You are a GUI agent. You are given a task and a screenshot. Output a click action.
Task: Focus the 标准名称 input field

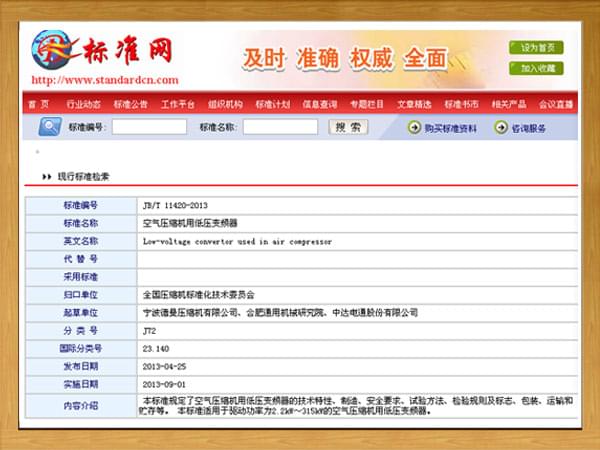(280, 127)
